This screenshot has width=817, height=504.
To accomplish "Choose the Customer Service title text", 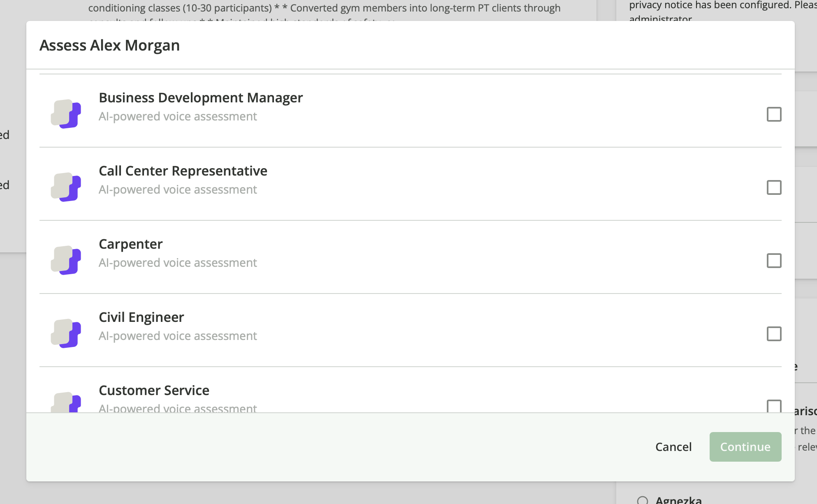I will [154, 391].
